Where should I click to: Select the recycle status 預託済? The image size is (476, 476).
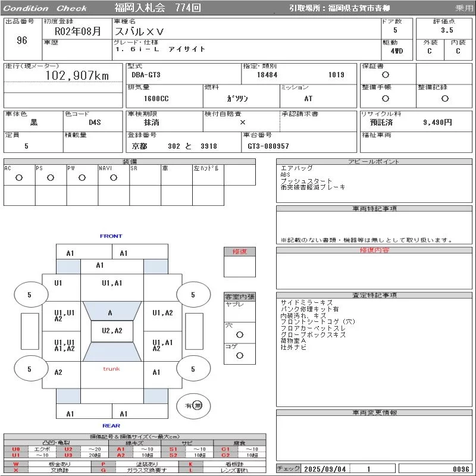tap(381, 123)
